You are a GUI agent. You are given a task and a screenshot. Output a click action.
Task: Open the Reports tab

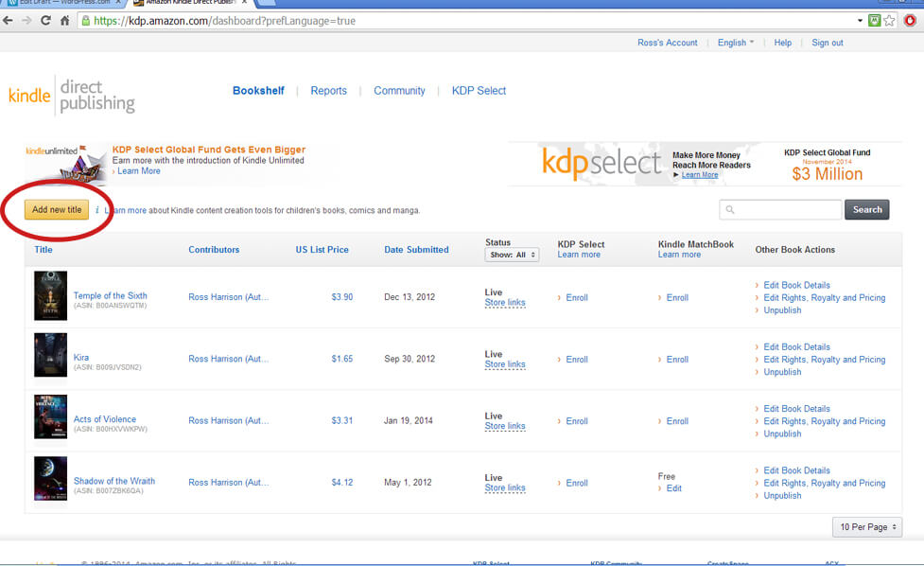tap(329, 91)
